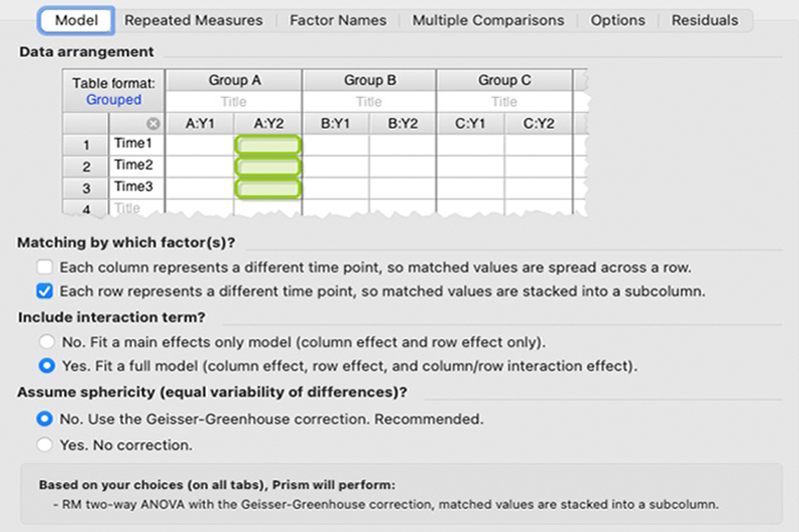Click the circled x icon in table corner

(x=153, y=124)
